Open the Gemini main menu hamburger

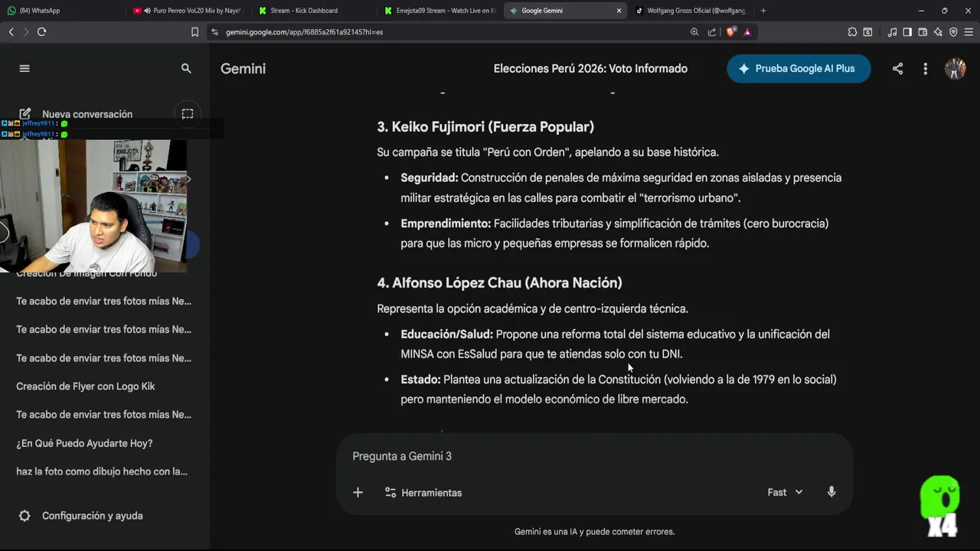pyautogui.click(x=24, y=68)
